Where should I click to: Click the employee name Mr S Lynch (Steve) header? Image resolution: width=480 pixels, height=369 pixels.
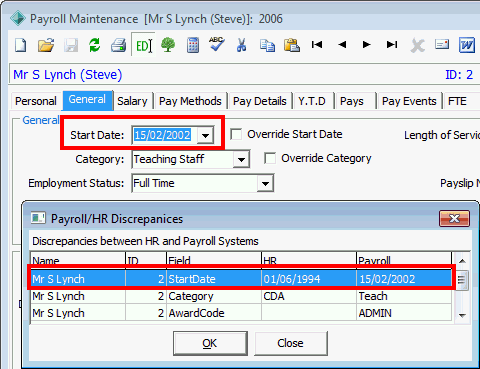click(67, 75)
